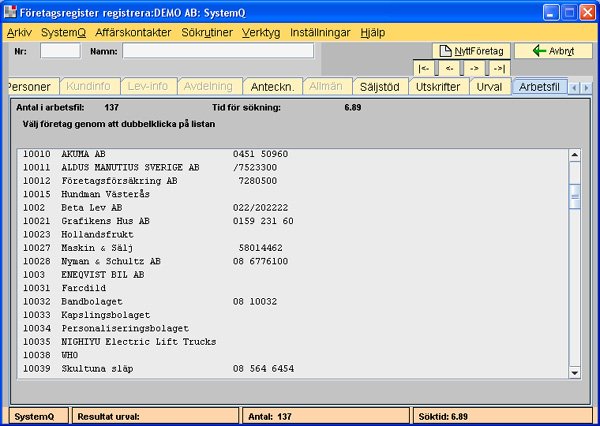600x426 pixels.
Task: Click the Nr input field
Action: point(60,51)
